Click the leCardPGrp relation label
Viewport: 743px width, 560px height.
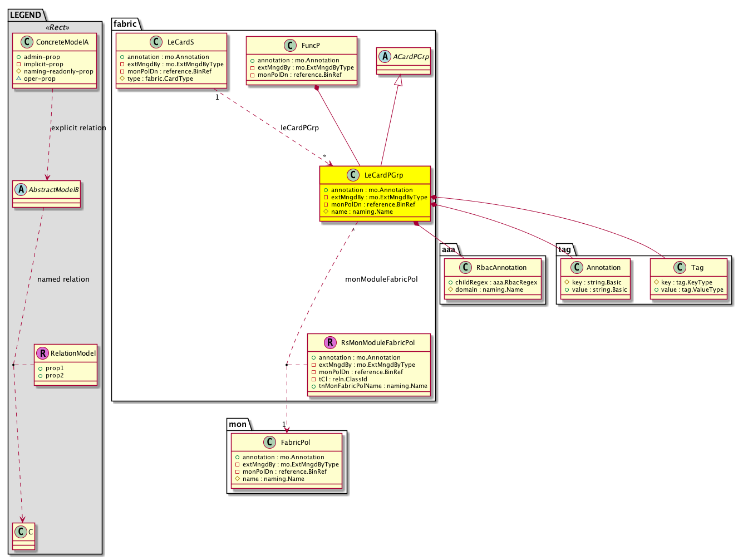[x=299, y=128]
